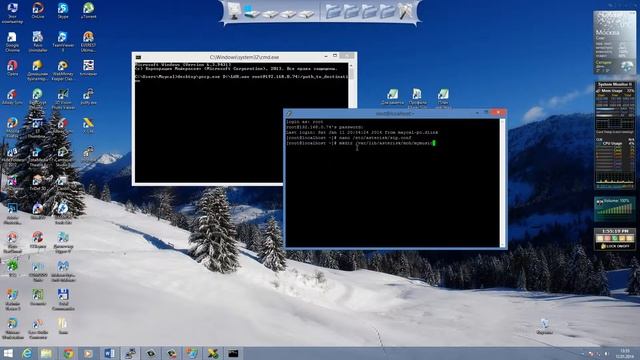This screenshot has width=640, height=360.
Task: Minimize the cmd.exe window
Action: point(326,56)
